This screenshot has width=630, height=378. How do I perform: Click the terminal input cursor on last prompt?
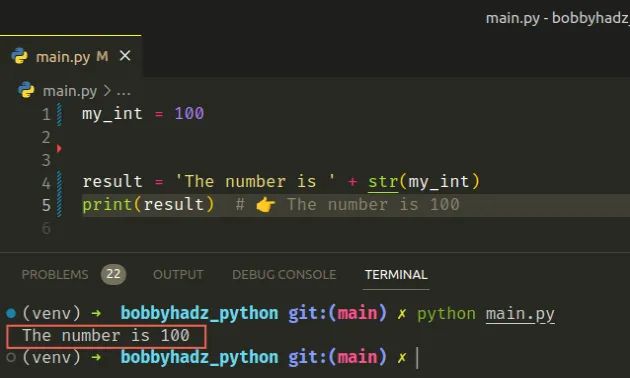tap(417, 358)
